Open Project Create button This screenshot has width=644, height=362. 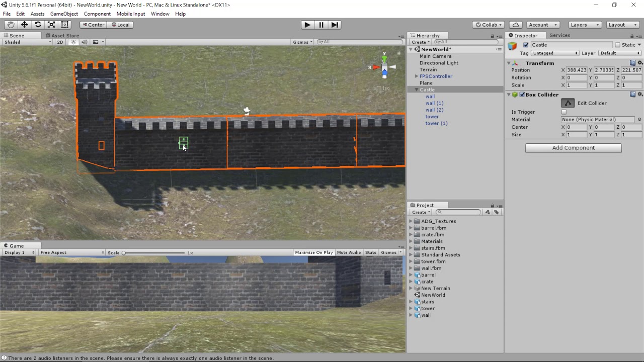(421, 212)
